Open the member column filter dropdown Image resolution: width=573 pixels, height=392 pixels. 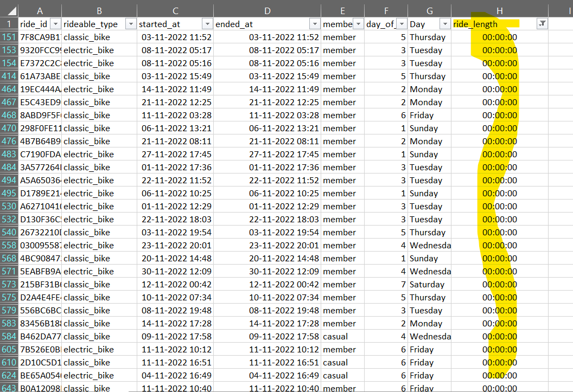pos(358,24)
